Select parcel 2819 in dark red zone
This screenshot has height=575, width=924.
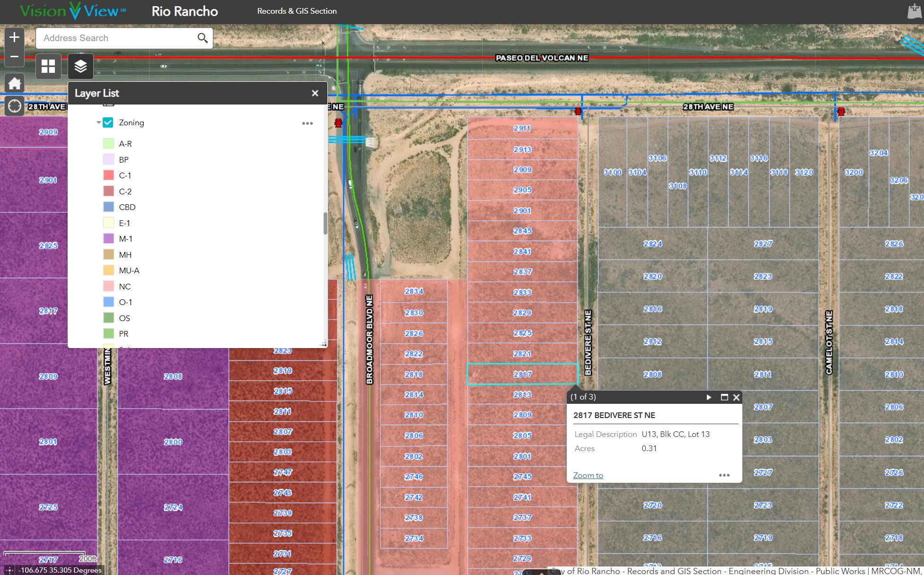(283, 371)
